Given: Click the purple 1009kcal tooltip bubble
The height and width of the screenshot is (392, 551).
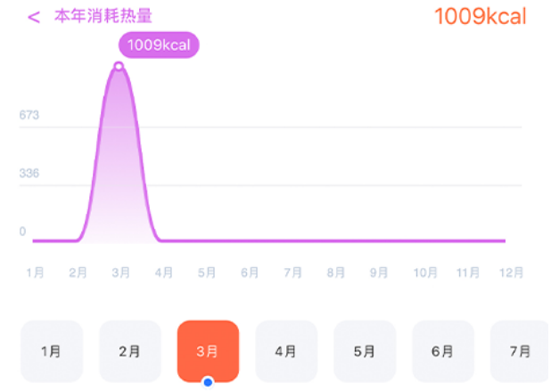Looking at the screenshot, I should (x=159, y=45).
